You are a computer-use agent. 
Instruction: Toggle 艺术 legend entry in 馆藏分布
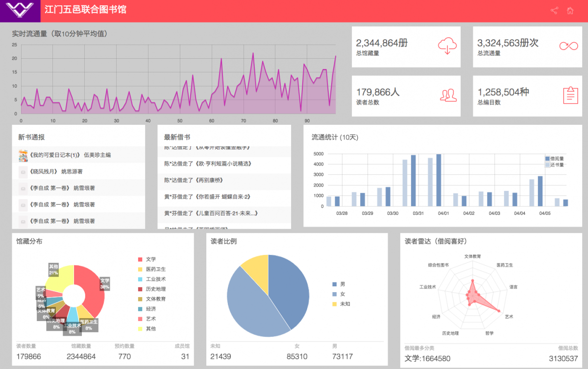[x=147, y=319]
